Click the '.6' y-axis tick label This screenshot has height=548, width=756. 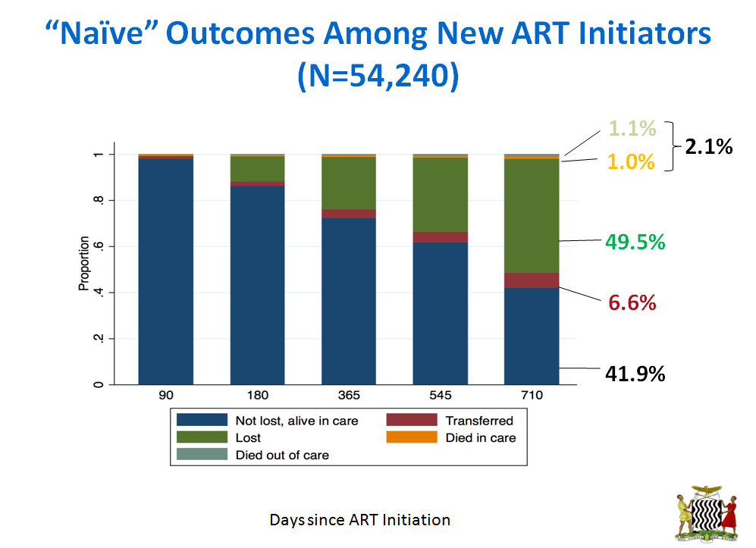click(99, 246)
